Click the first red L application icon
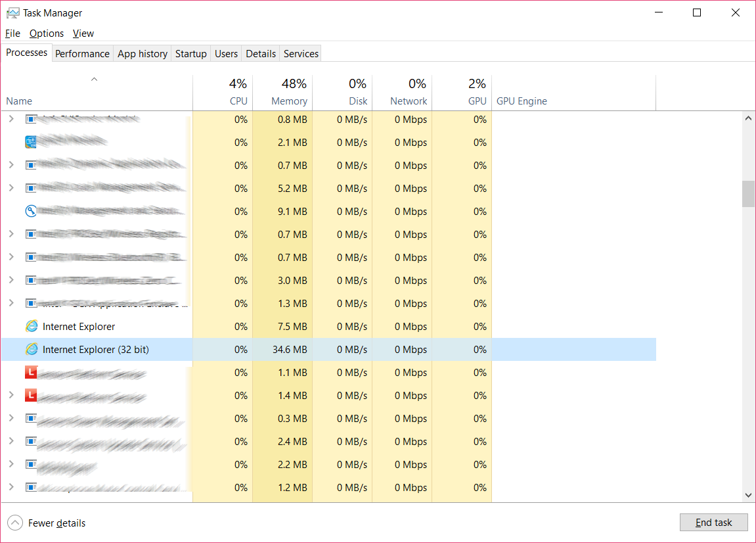The width and height of the screenshot is (756, 543). 30,372
